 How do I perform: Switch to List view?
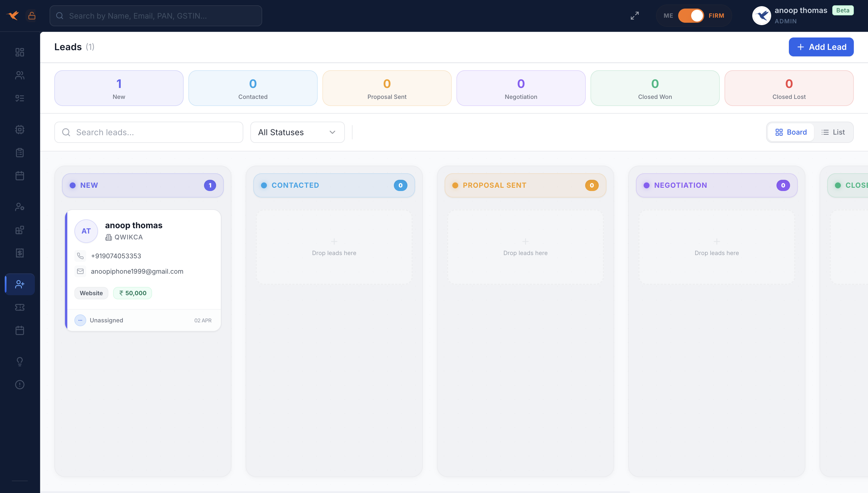coord(833,132)
